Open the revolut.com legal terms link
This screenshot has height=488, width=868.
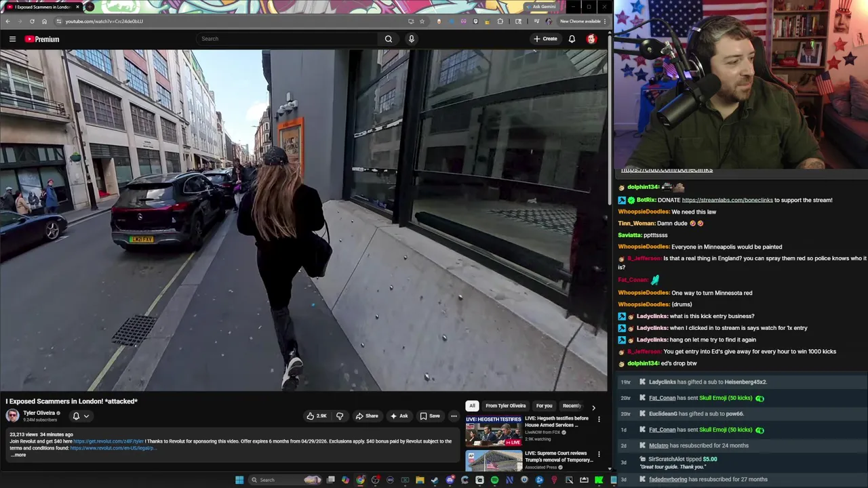[x=113, y=448]
